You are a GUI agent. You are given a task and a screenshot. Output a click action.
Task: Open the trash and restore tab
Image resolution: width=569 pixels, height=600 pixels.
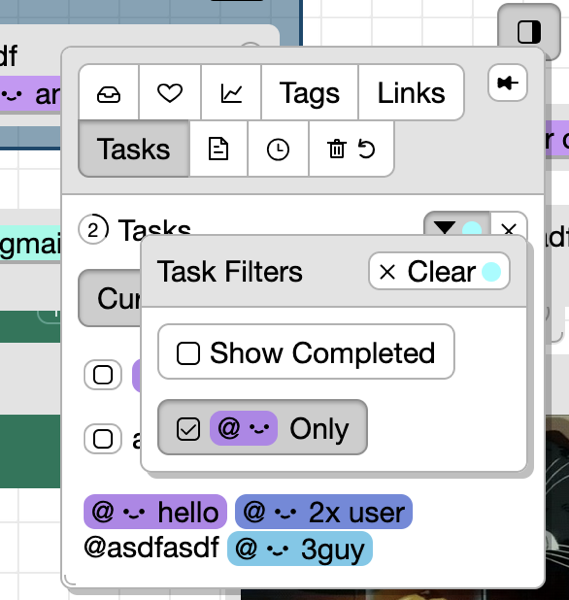coord(351,149)
